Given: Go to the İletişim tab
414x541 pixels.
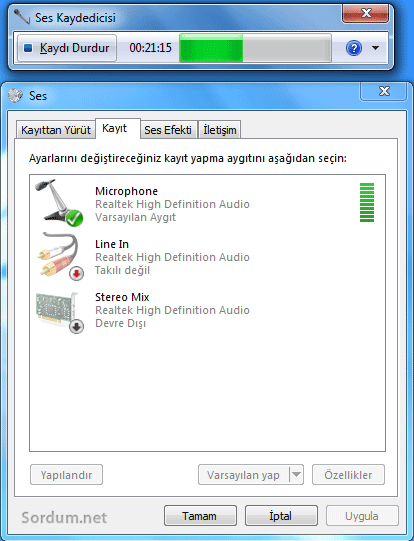Looking at the screenshot, I should [x=220, y=130].
